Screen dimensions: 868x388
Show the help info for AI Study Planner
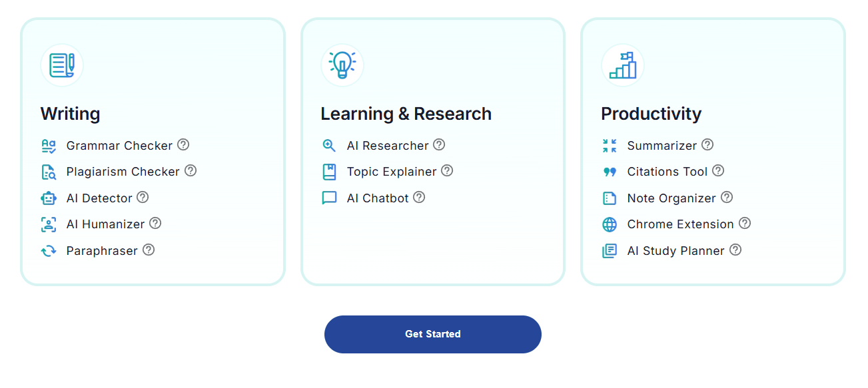click(735, 250)
